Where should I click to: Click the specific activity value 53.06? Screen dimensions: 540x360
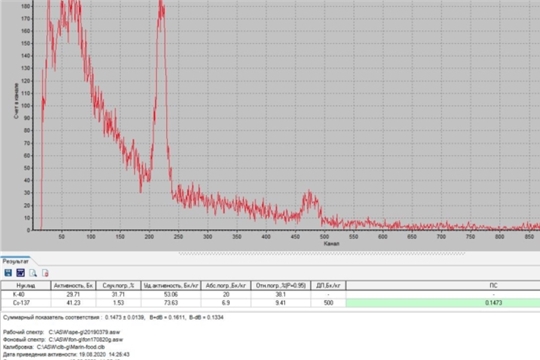pos(171,294)
